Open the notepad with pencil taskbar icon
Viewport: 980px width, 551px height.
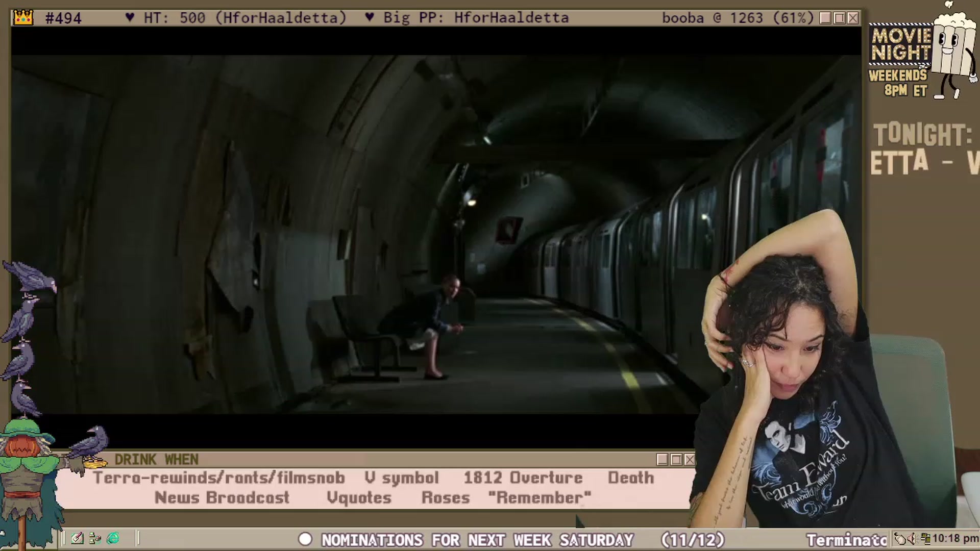pos(78,538)
